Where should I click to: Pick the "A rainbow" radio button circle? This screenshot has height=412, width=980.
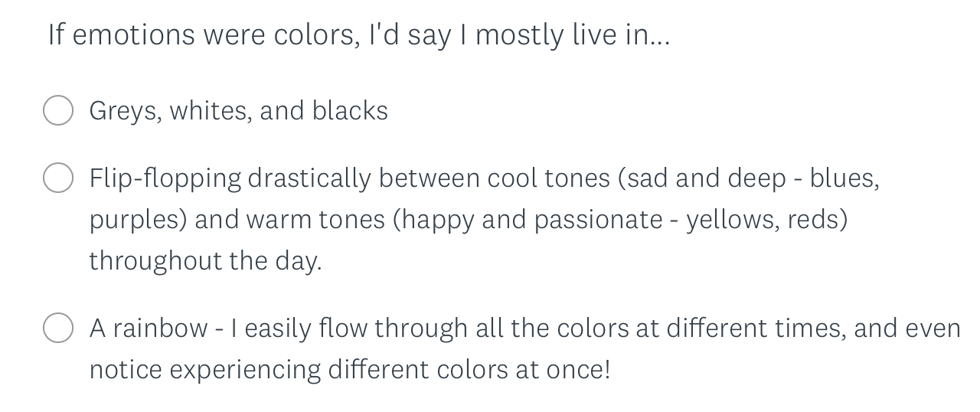58,329
